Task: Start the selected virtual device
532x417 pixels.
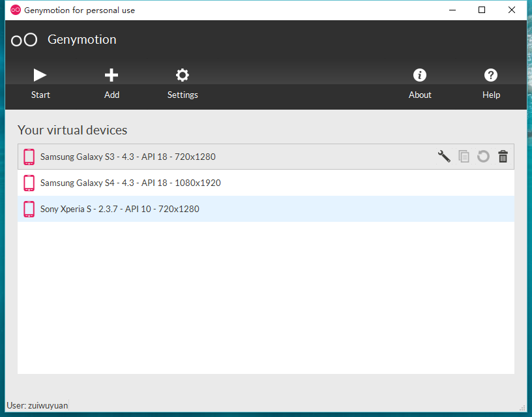Action: click(40, 83)
